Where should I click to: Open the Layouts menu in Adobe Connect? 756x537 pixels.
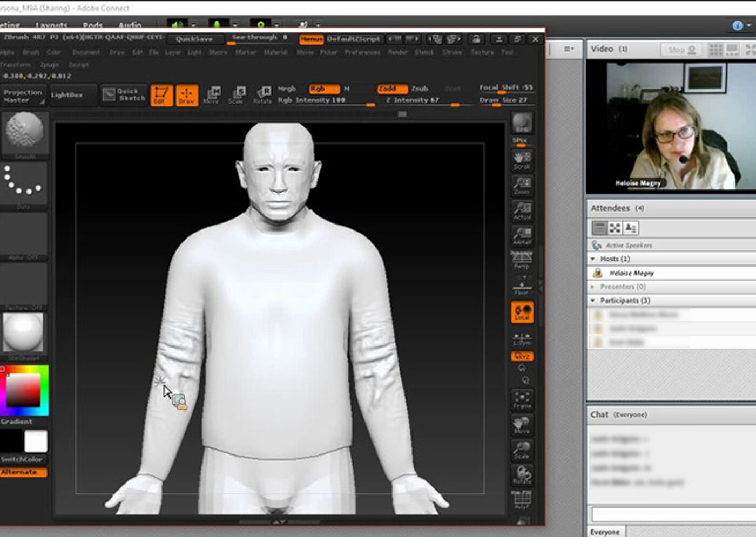point(51,25)
